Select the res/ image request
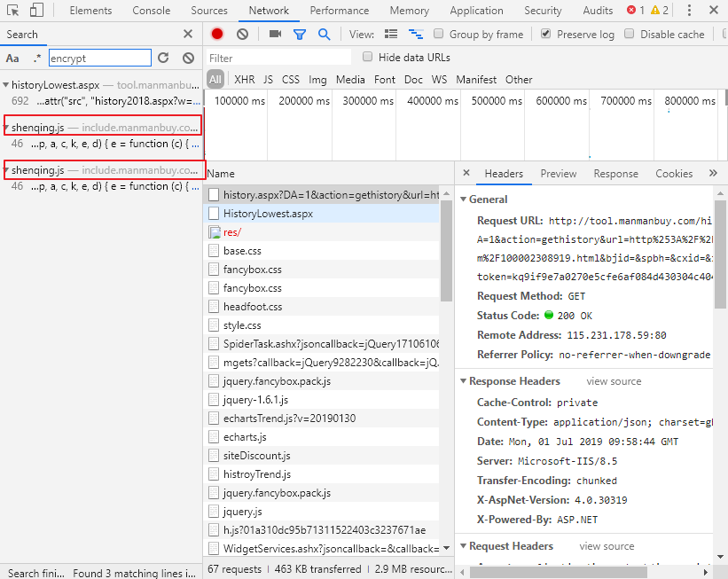728x579 pixels. (321, 232)
